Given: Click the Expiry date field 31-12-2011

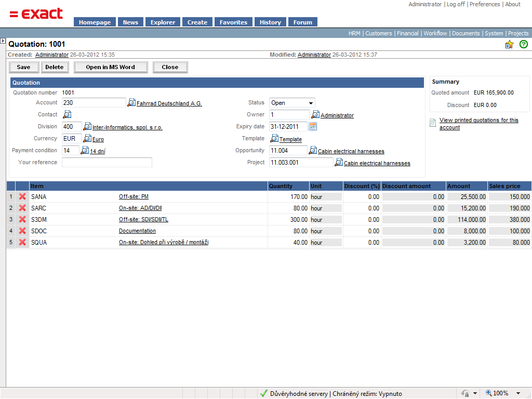Looking at the screenshot, I should (288, 127).
